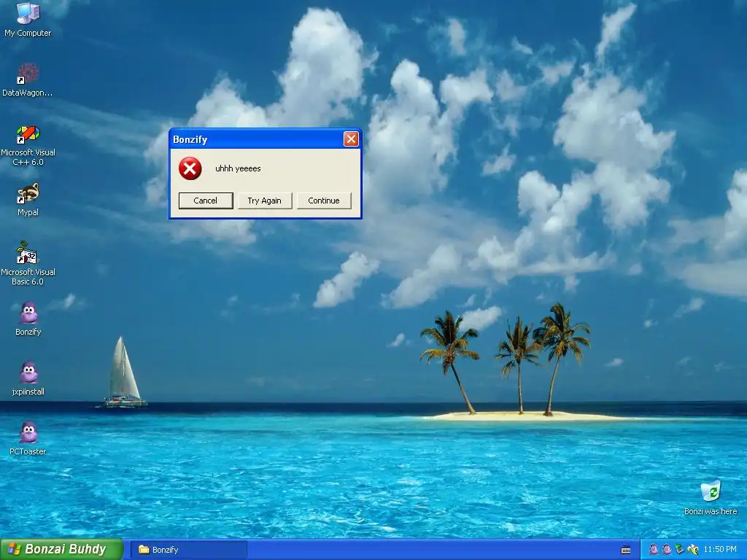The height and width of the screenshot is (560, 747).
Task: Activate the Bonzify taskbar button
Action: click(x=189, y=550)
